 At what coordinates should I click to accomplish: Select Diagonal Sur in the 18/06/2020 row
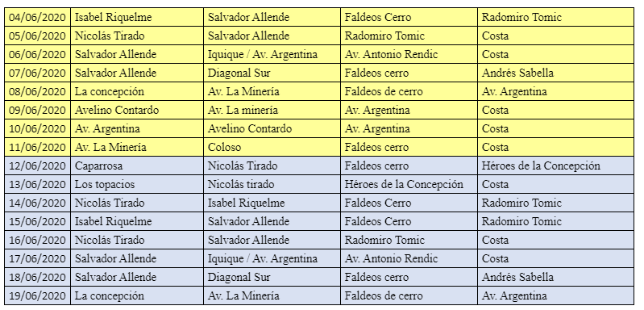click(239, 277)
